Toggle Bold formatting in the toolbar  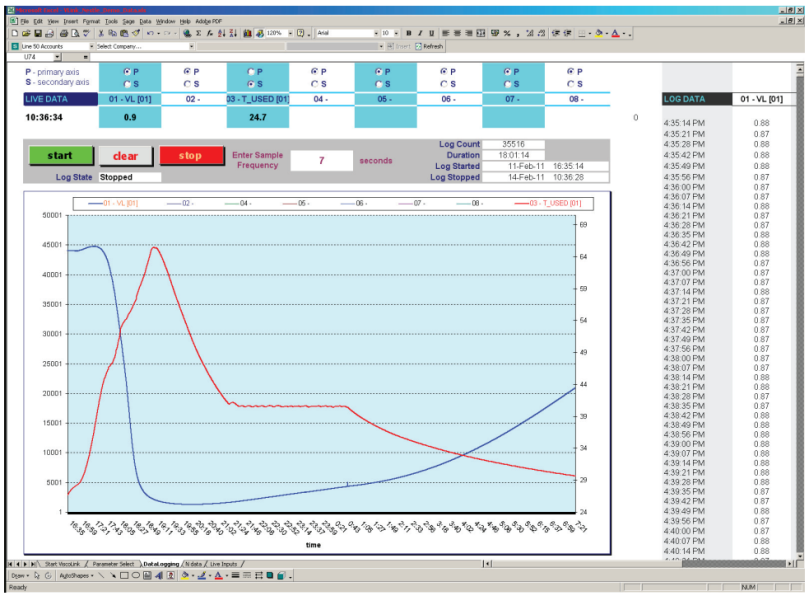(409, 33)
